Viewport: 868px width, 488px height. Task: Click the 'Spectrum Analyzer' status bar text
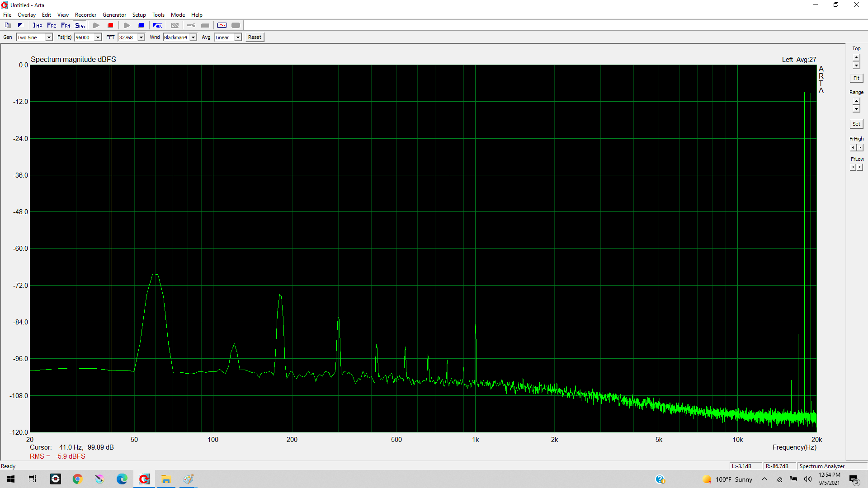822,466
